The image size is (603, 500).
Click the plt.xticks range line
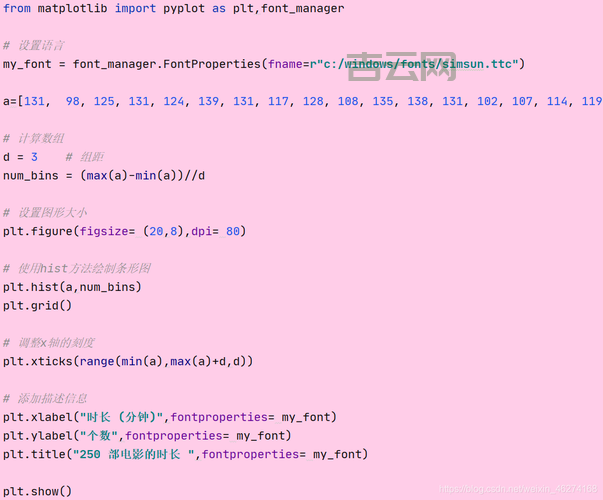(128, 361)
